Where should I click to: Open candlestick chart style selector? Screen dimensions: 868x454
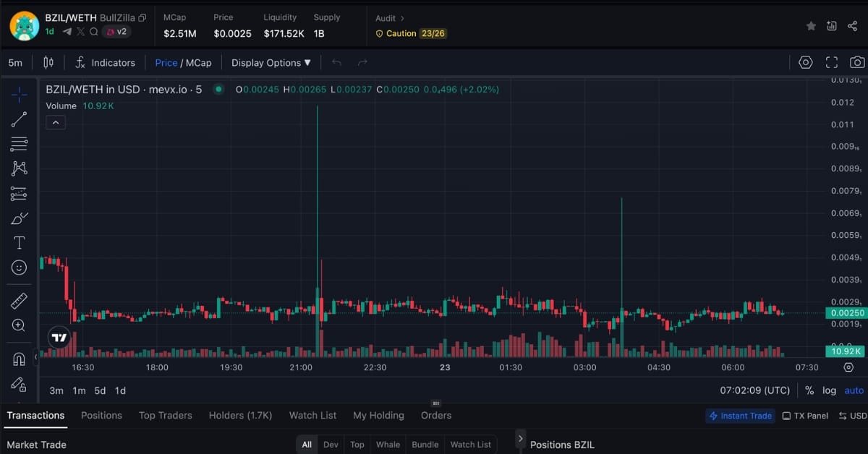pos(48,63)
